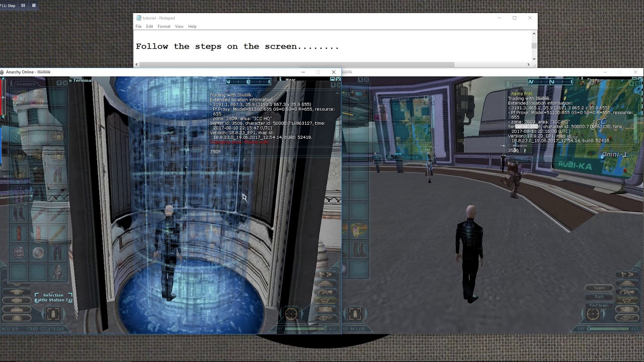Click the pie-chart arrow icon in right game window

(627, 292)
